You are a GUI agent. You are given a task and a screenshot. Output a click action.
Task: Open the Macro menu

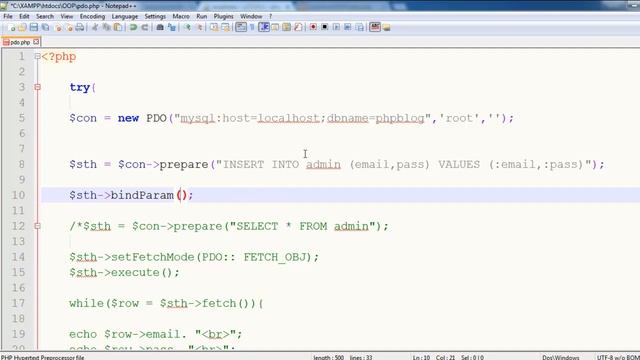point(181,16)
